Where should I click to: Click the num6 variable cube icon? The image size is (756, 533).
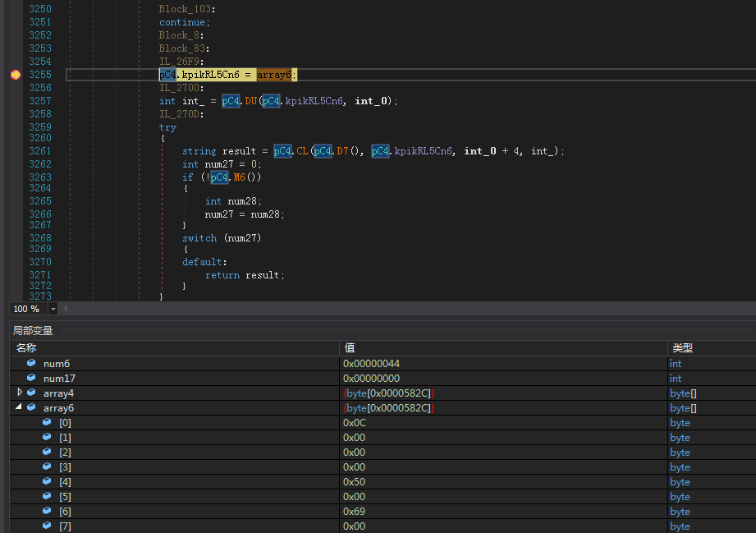click(x=31, y=363)
